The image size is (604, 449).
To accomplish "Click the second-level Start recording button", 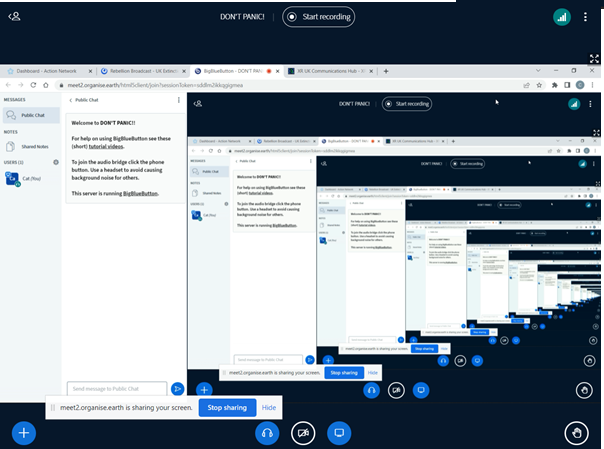I will 407,104.
